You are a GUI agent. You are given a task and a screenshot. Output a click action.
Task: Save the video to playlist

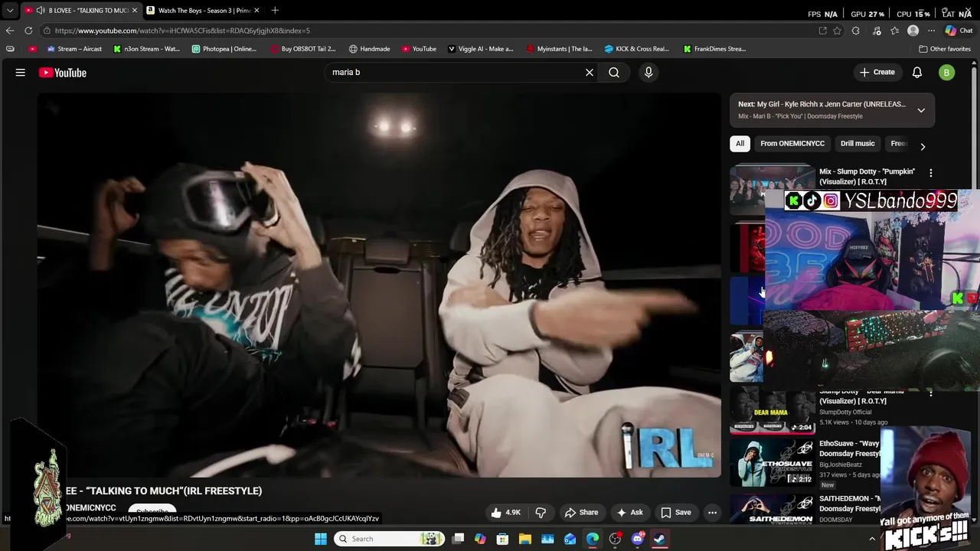pos(676,513)
